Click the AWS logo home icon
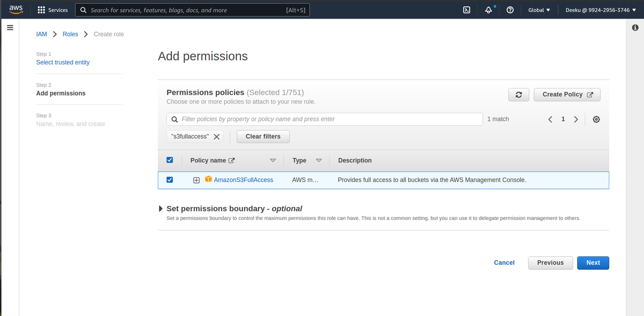The height and width of the screenshot is (316, 644). point(16,10)
